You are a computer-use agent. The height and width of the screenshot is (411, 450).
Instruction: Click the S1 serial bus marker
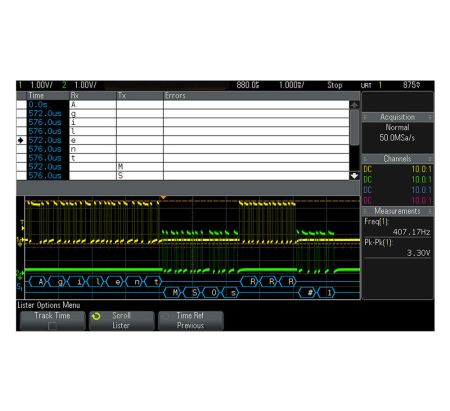click(x=20, y=286)
